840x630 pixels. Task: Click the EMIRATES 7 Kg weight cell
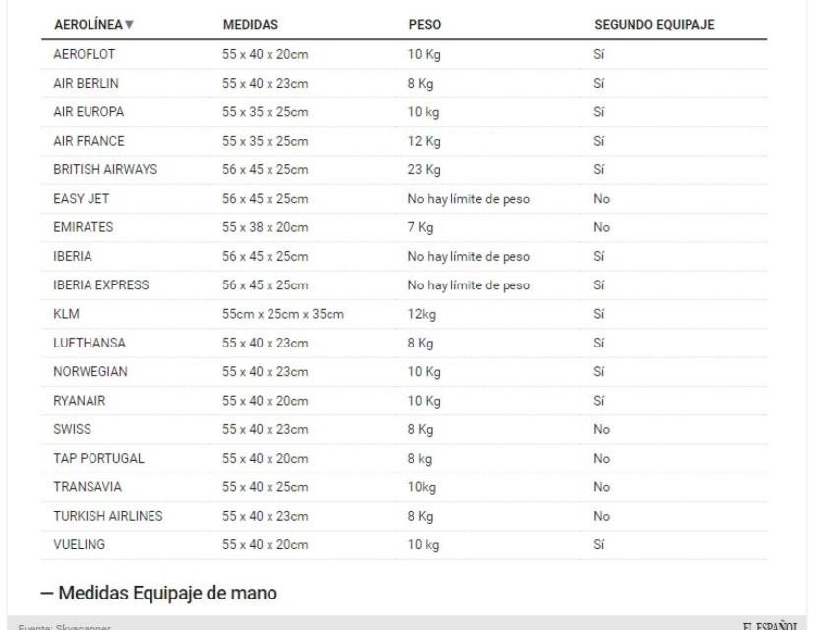422,227
